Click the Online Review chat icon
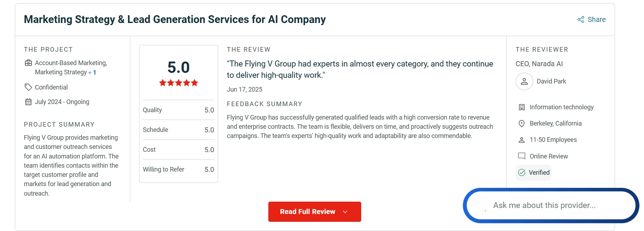This screenshot has width=644, height=231. [521, 156]
